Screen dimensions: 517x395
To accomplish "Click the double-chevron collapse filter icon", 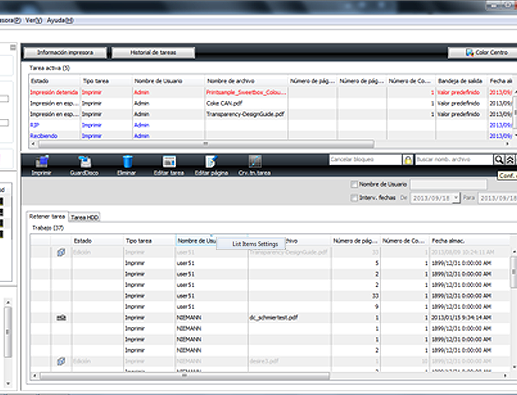I will coord(510,160).
